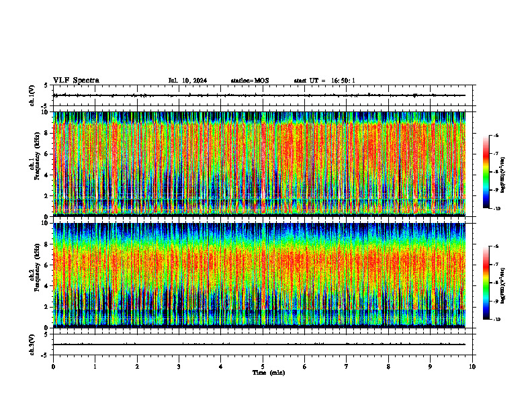Click the "ch.3(V)" waveform axis label
This screenshot has width=532, height=411.
click(x=32, y=345)
